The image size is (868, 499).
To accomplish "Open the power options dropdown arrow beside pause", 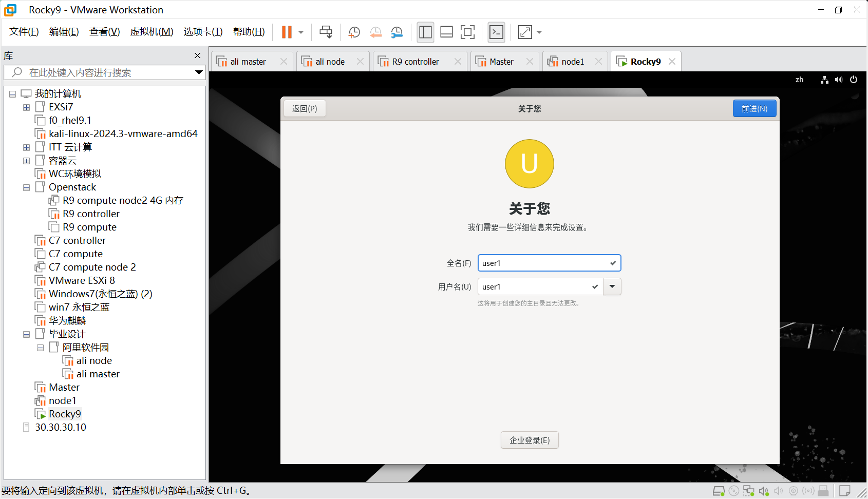I will (x=301, y=32).
